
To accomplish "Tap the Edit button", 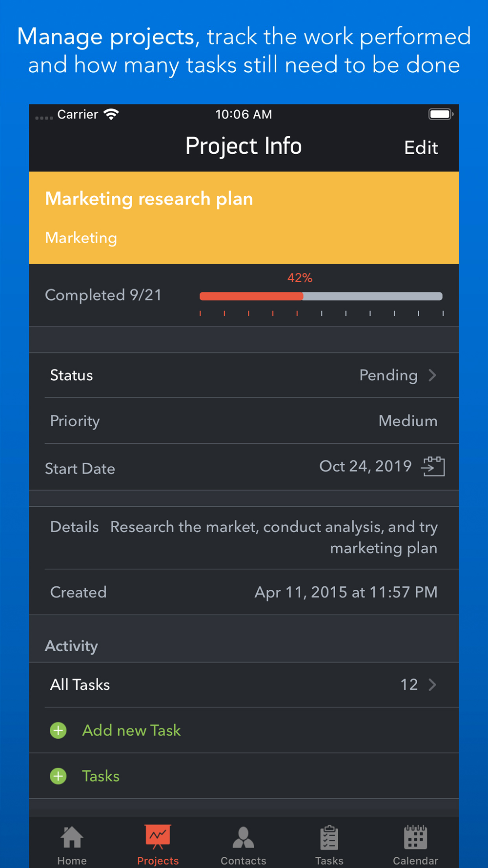I will (x=421, y=147).
